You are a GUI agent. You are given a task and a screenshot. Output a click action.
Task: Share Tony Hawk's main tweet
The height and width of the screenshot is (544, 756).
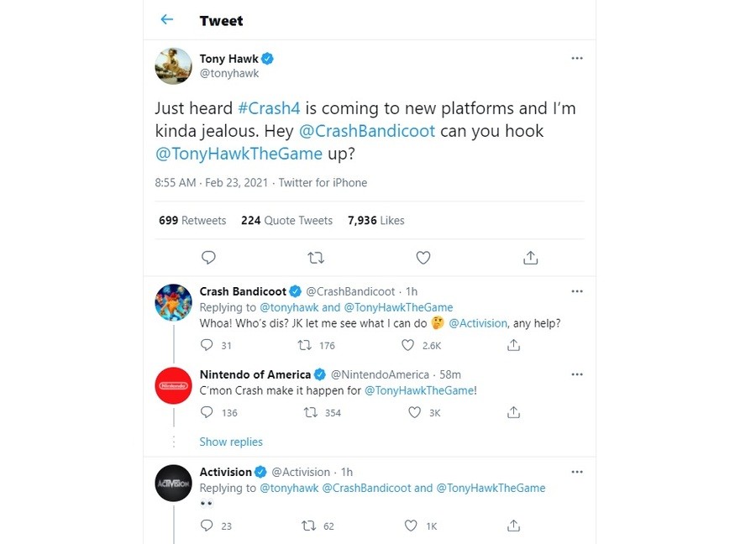[x=530, y=257]
